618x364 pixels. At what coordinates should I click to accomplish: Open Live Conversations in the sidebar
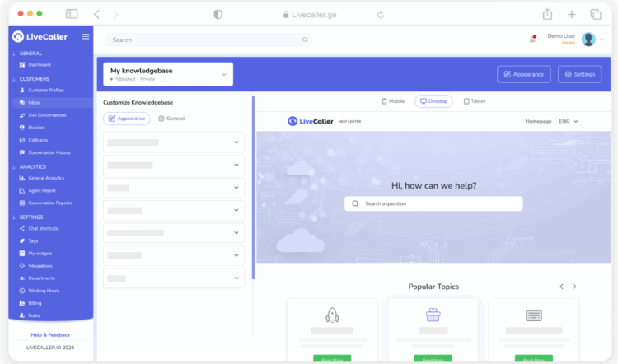pyautogui.click(x=47, y=115)
